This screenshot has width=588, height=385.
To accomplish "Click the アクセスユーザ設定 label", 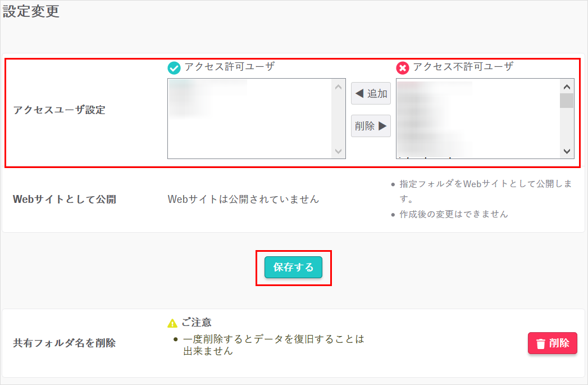I will pyautogui.click(x=59, y=110).
